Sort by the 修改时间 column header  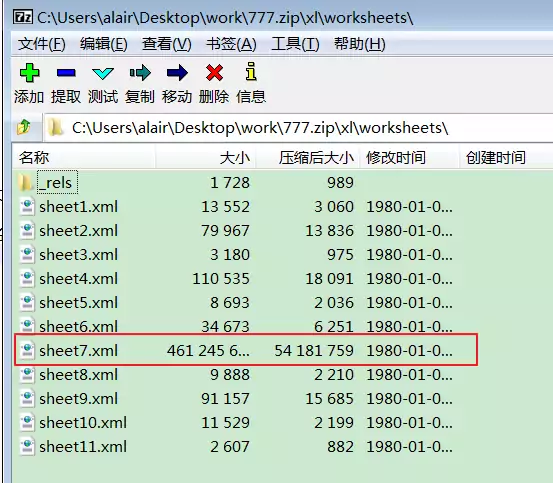coord(409,157)
